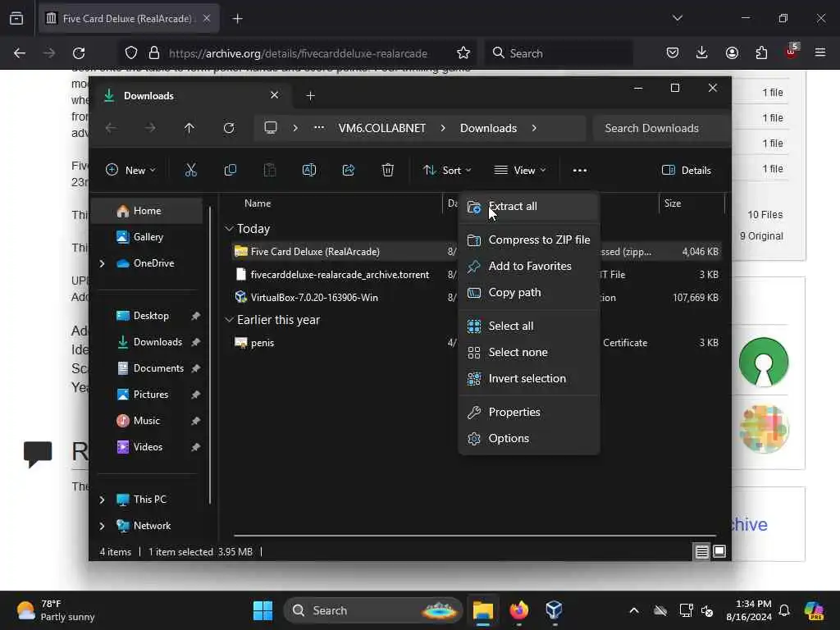This screenshot has height=630, width=840.
Task: Open Firefox list all tabs chevron
Action: (677, 18)
